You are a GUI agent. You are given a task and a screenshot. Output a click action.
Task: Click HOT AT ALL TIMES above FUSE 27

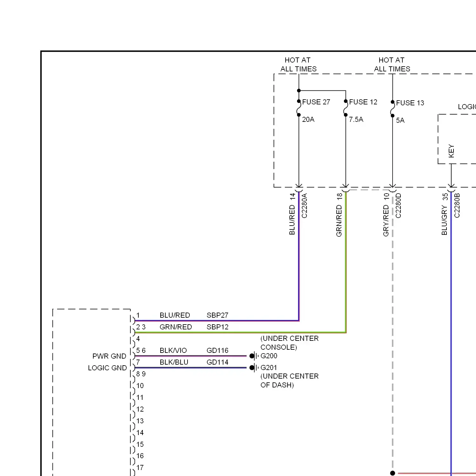tap(298, 64)
